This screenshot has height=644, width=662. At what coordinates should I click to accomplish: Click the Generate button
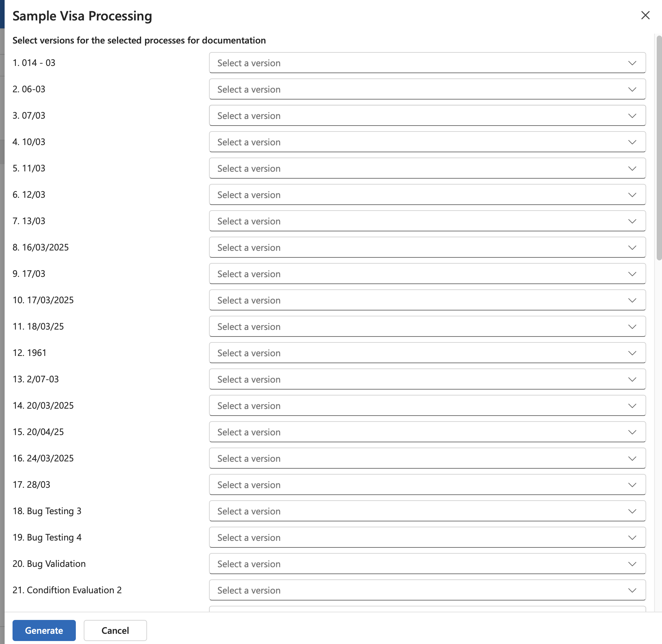[44, 630]
